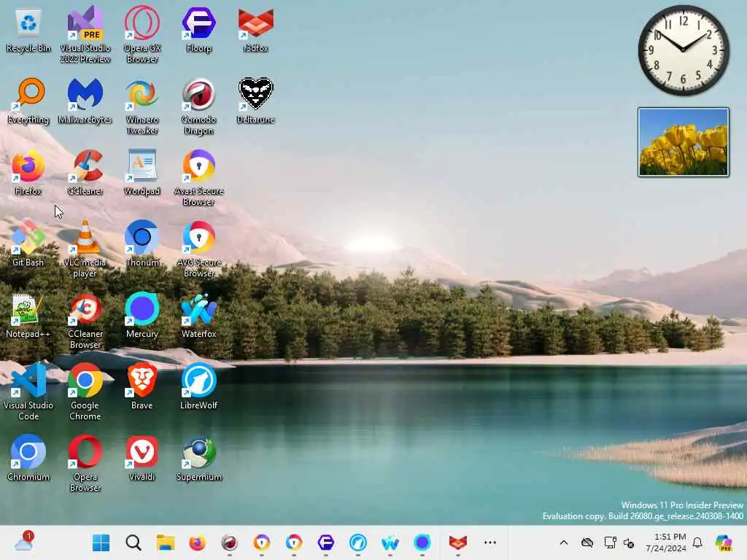Open muted volume tray icon
The height and width of the screenshot is (560, 747).
[629, 542]
